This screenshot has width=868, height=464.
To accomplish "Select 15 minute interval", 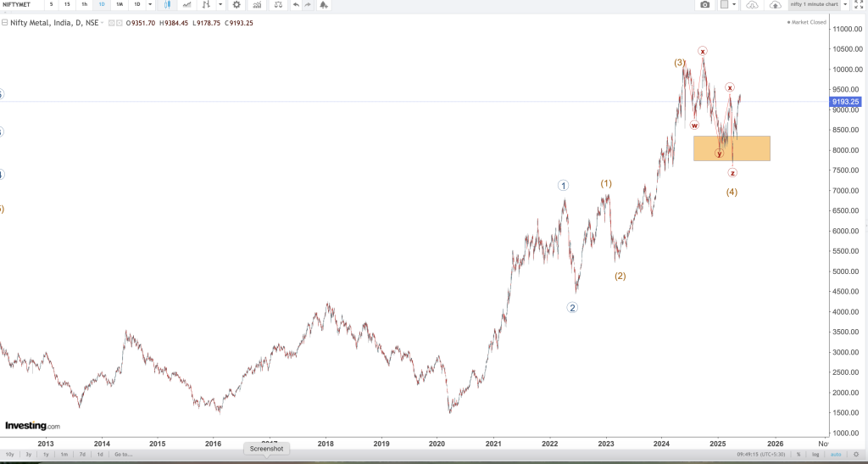I will click(67, 4).
